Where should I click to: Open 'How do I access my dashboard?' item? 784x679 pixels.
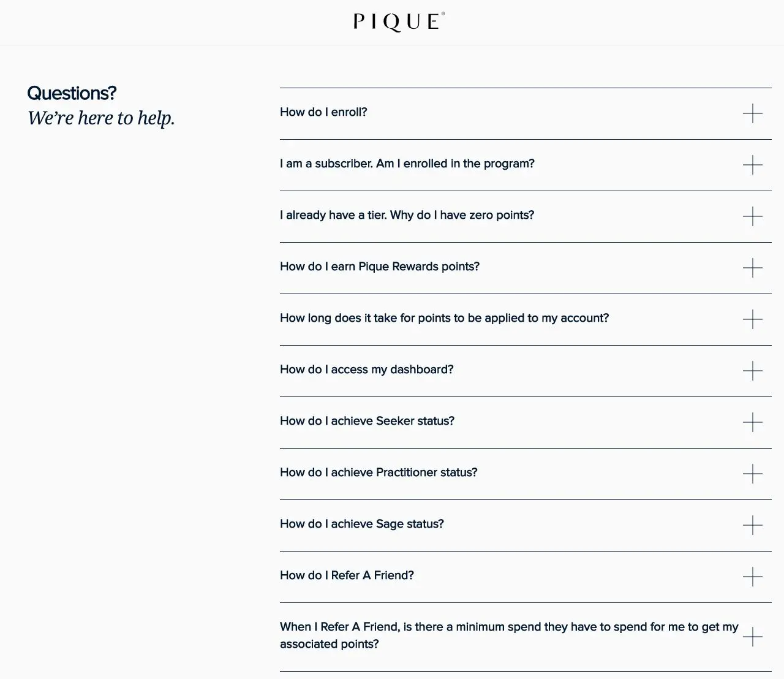(x=367, y=370)
